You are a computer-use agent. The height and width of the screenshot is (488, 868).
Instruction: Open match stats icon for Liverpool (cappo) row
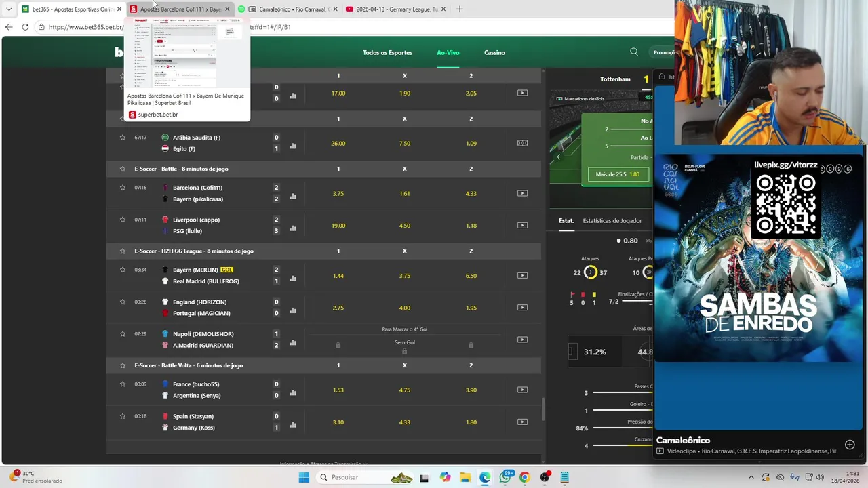pos(293,228)
